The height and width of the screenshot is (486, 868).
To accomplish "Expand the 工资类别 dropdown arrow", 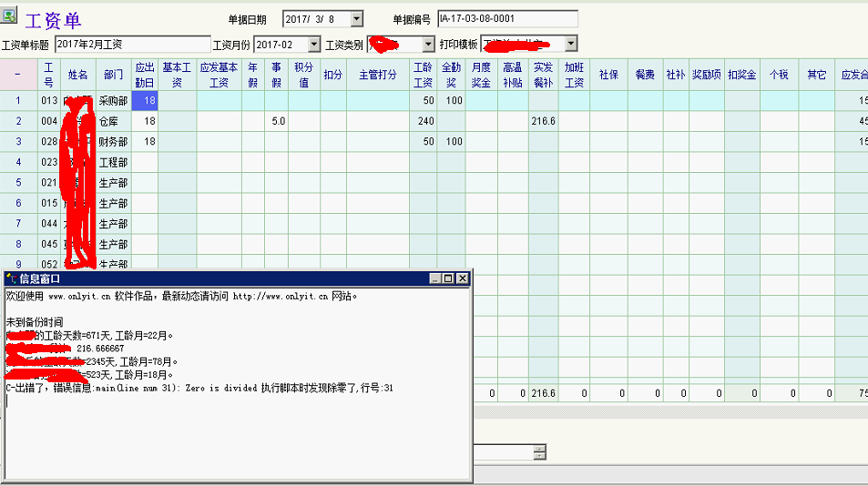I will point(429,44).
